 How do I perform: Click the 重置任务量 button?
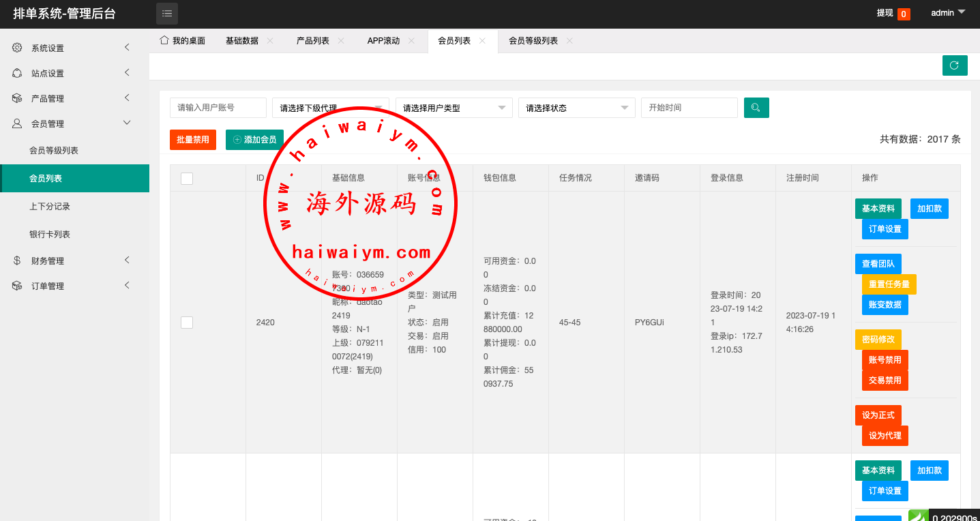pyautogui.click(x=889, y=284)
